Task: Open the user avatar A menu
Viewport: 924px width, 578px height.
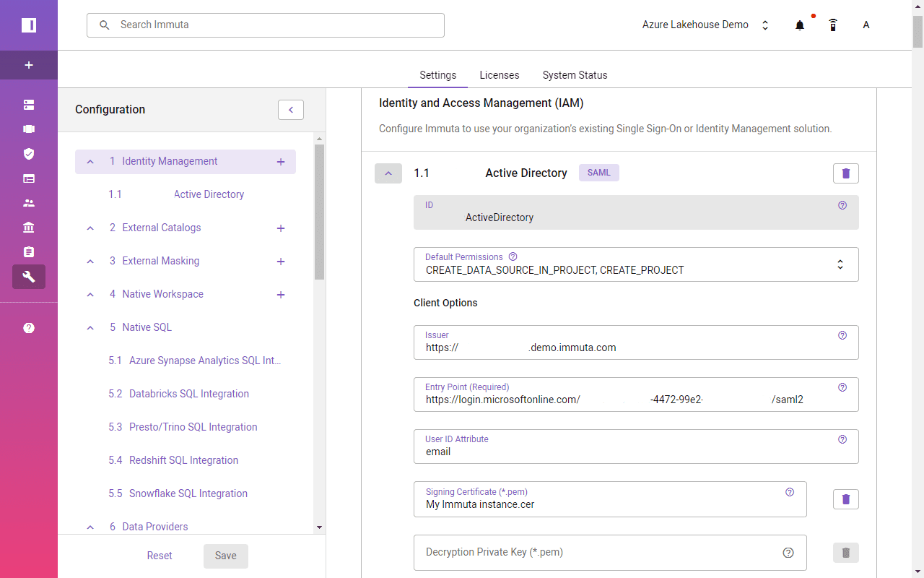Action: (x=866, y=25)
